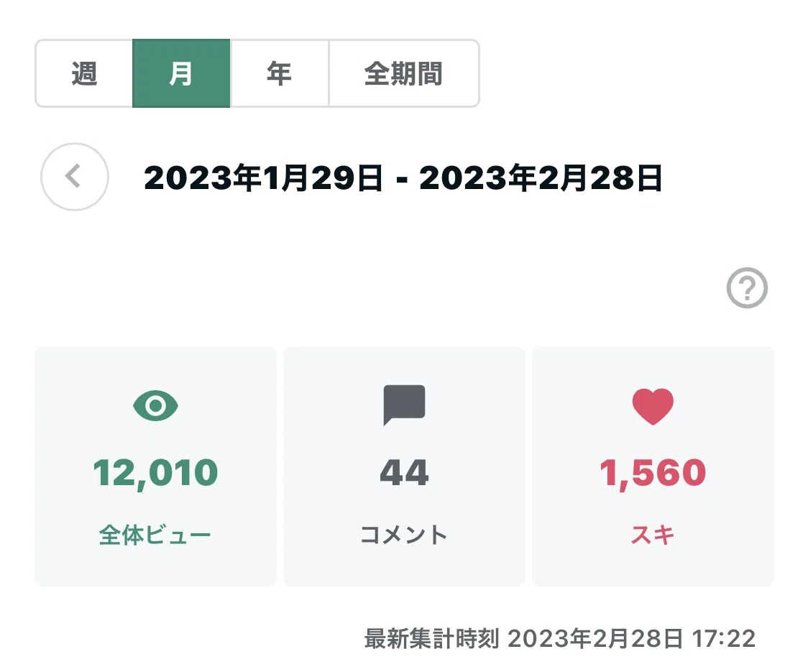This screenshot has width=808, height=672.
Task: Open the question mark help icon
Action: click(747, 287)
